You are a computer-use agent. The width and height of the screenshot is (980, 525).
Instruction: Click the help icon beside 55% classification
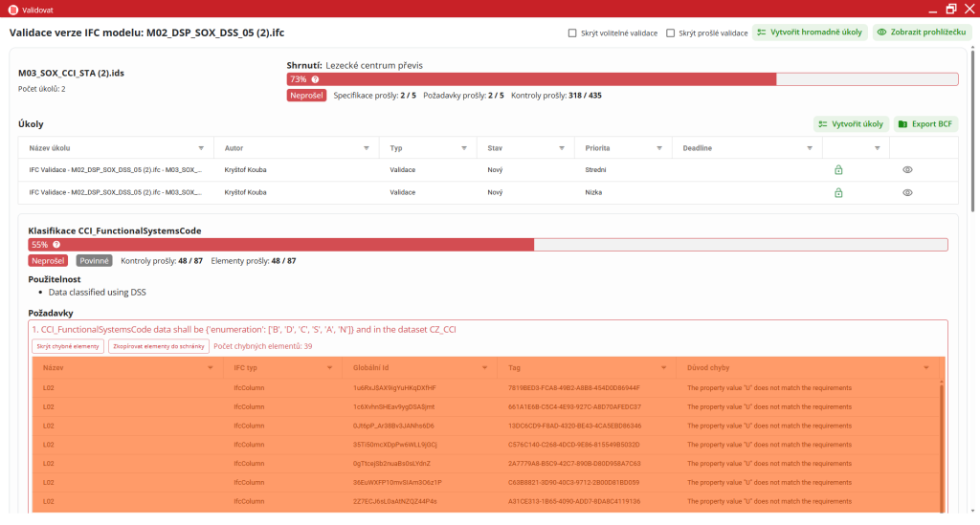click(56, 245)
